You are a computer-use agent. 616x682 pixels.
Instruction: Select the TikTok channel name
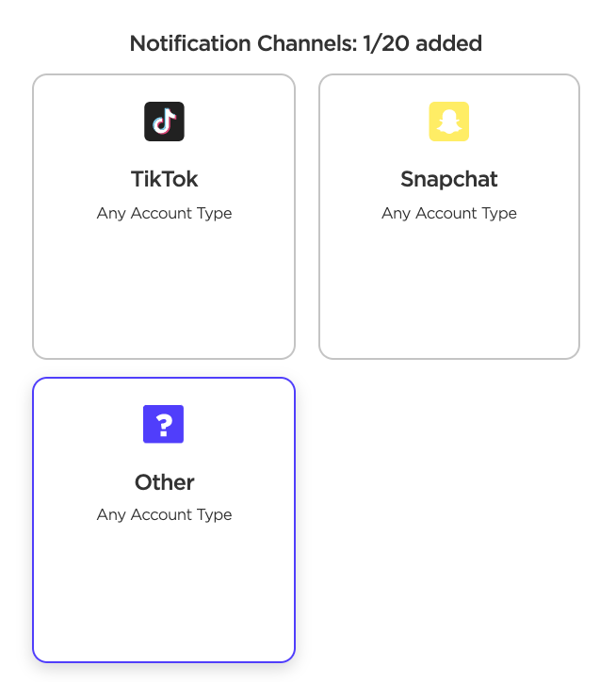[x=164, y=179]
